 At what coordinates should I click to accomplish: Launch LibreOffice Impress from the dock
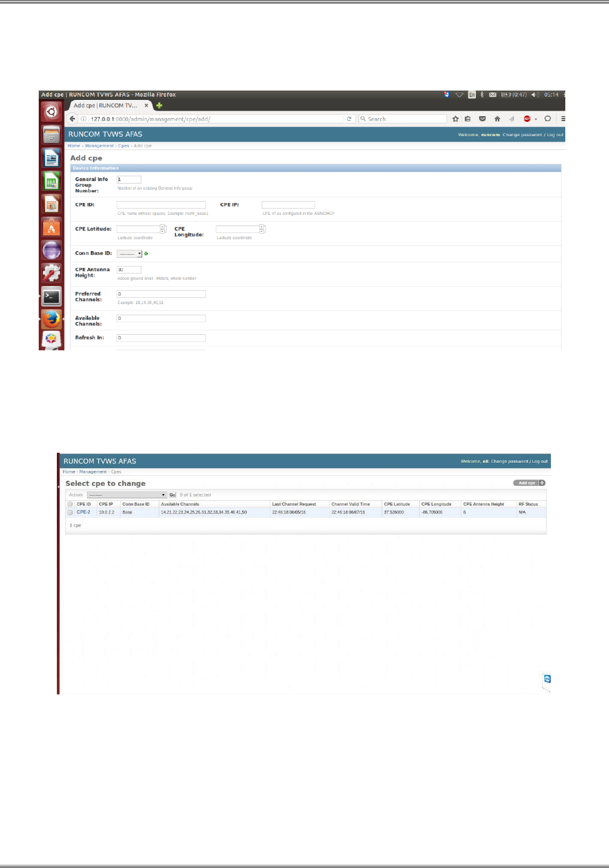click(51, 204)
